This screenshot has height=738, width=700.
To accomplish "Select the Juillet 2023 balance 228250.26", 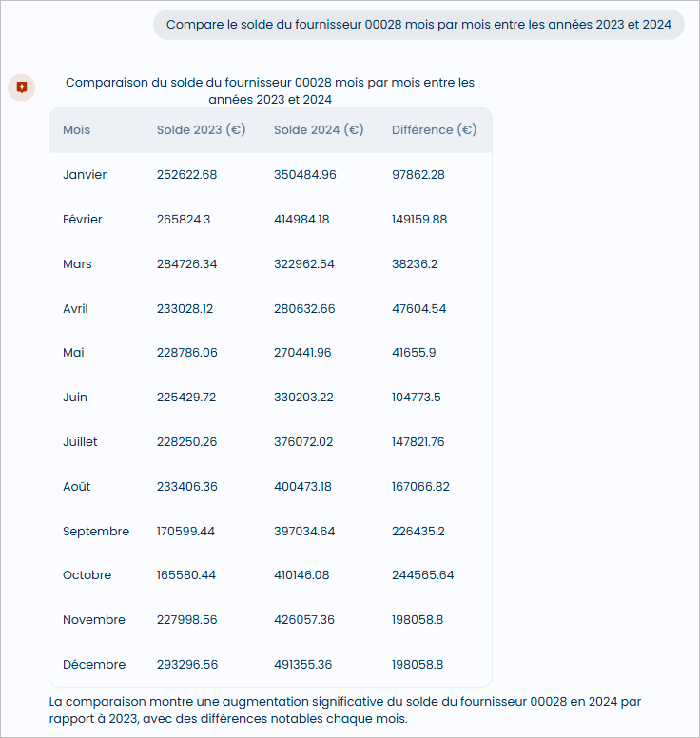I will (186, 442).
